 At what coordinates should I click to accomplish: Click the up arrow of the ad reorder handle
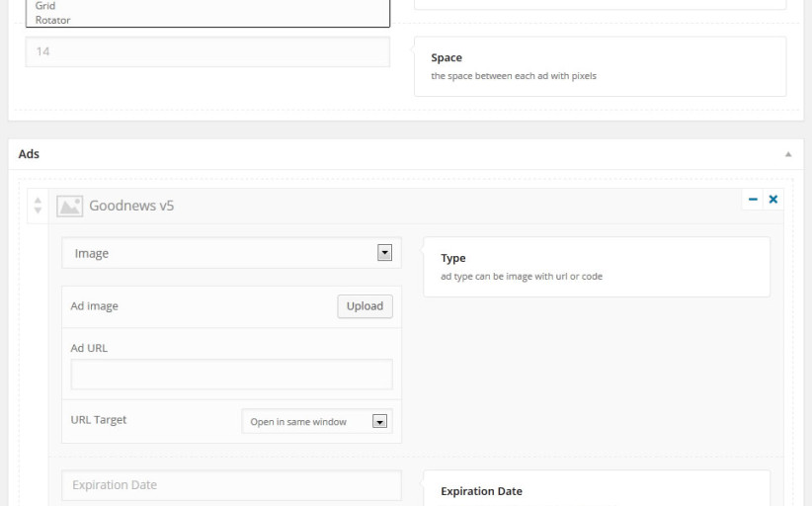[x=38, y=201]
